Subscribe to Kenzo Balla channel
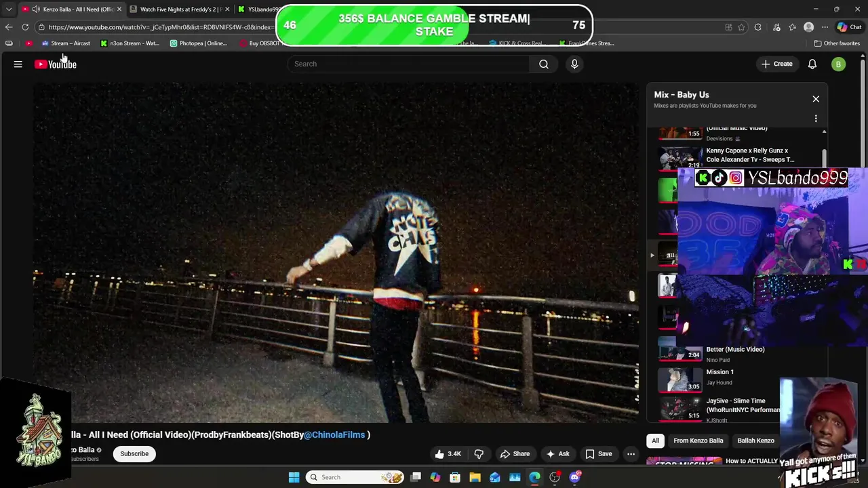This screenshot has width=868, height=488. point(134,453)
